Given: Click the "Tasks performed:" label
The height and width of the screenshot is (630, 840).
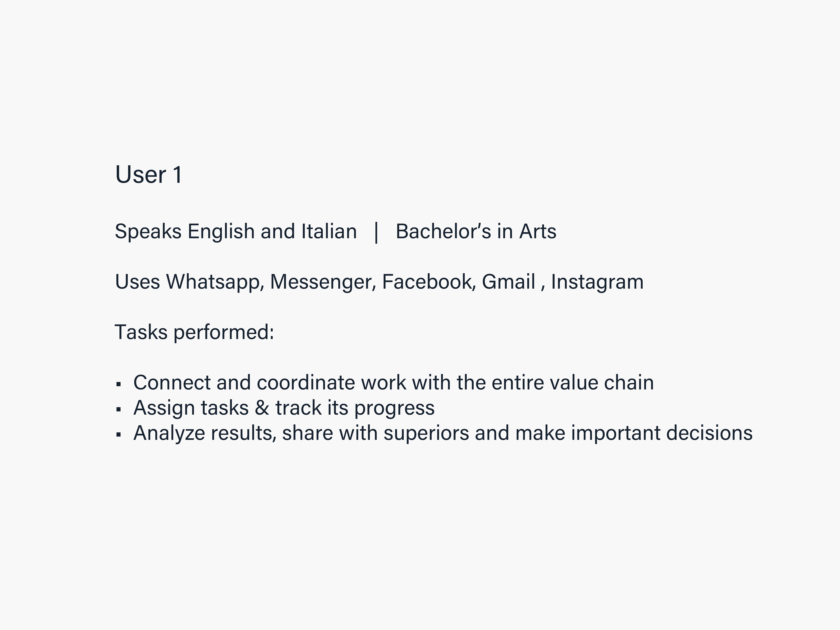Looking at the screenshot, I should tap(194, 333).
